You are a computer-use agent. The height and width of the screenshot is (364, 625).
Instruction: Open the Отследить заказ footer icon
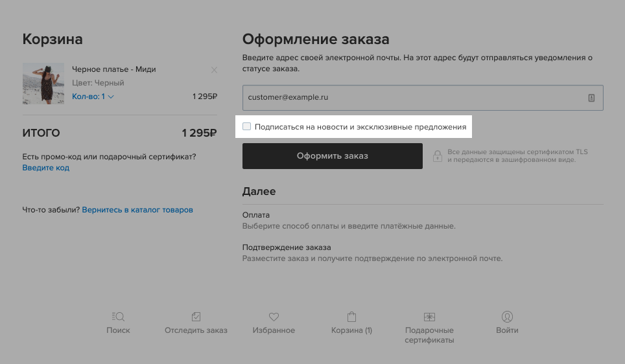(196, 317)
